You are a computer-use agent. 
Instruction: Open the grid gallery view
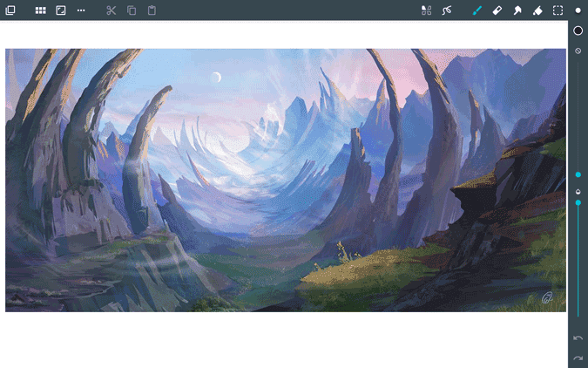[40, 10]
